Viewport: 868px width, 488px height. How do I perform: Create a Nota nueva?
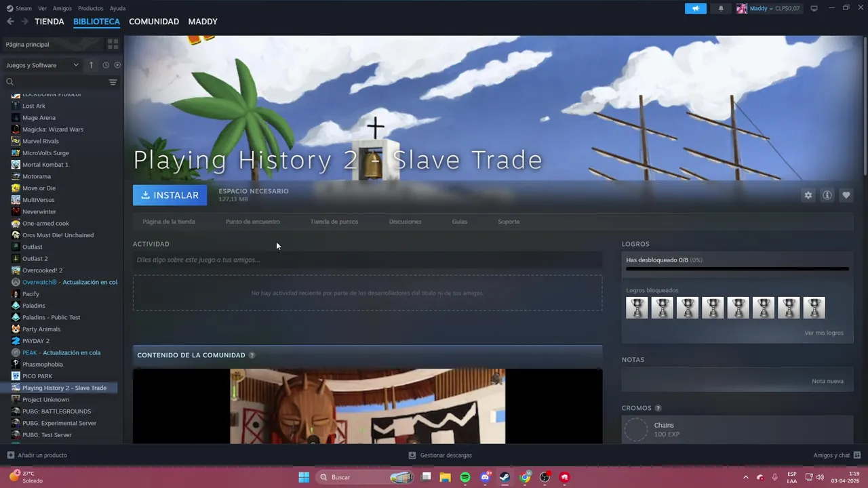pyautogui.click(x=827, y=381)
